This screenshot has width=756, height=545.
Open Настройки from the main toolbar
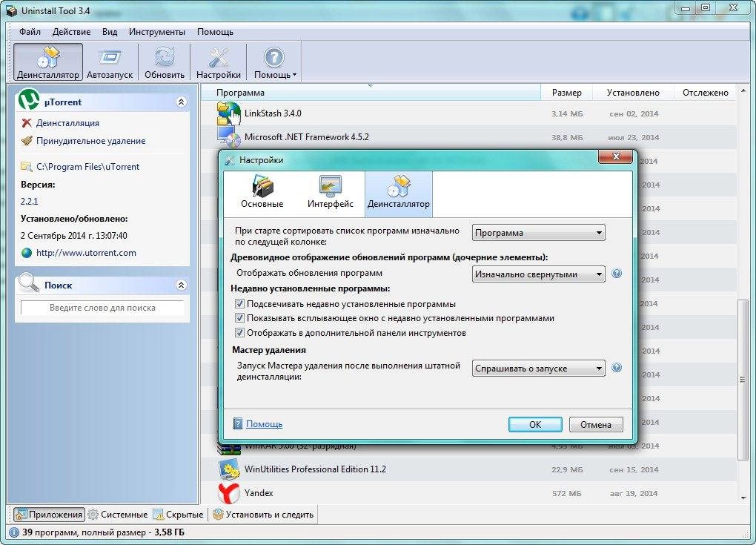click(x=219, y=62)
